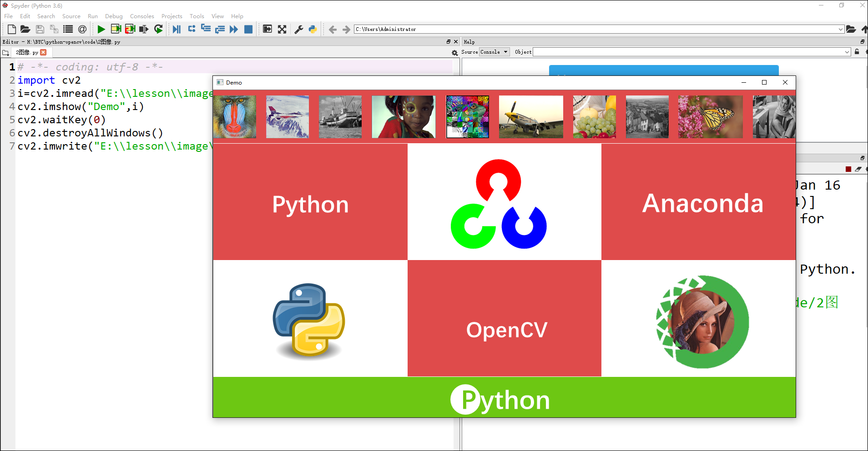Toggle the Help pane object lock icon
Screen dimensions: 868x451
pyautogui.click(x=857, y=52)
